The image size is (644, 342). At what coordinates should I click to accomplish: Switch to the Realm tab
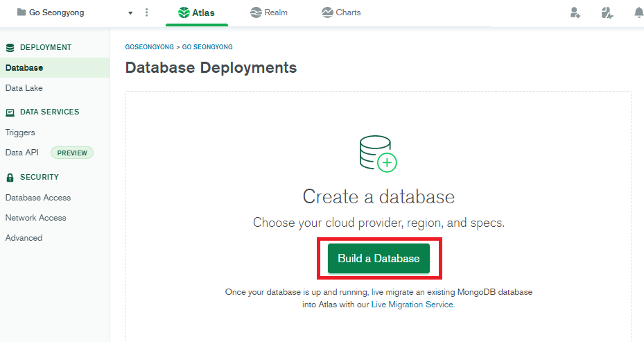pos(269,12)
